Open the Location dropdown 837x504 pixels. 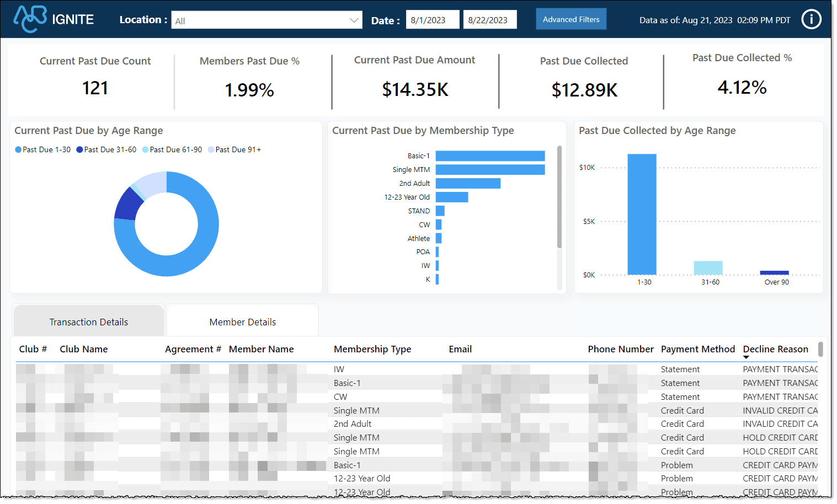tap(267, 20)
